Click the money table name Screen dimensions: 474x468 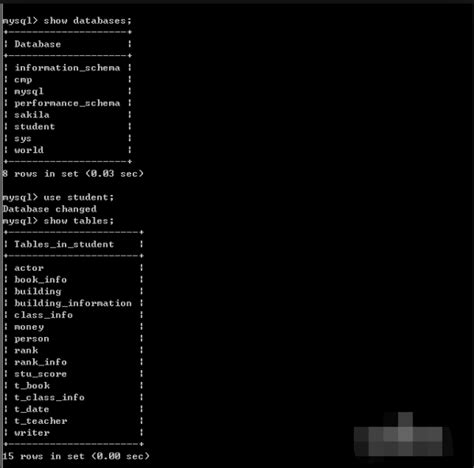(x=29, y=327)
